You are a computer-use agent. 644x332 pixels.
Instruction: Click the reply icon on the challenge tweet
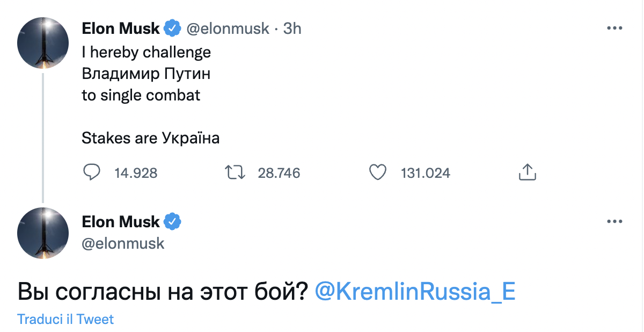pos(92,172)
